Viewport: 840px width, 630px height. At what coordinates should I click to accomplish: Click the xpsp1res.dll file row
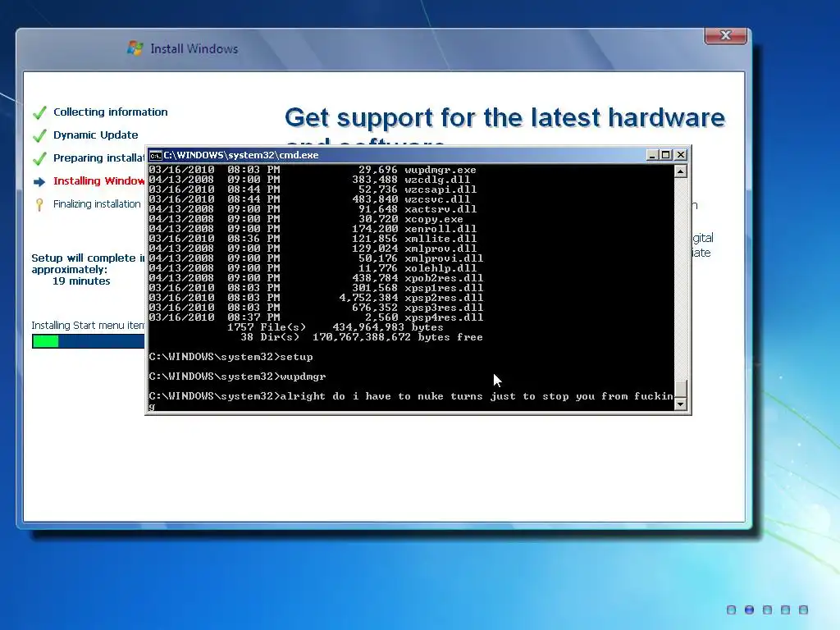(316, 288)
